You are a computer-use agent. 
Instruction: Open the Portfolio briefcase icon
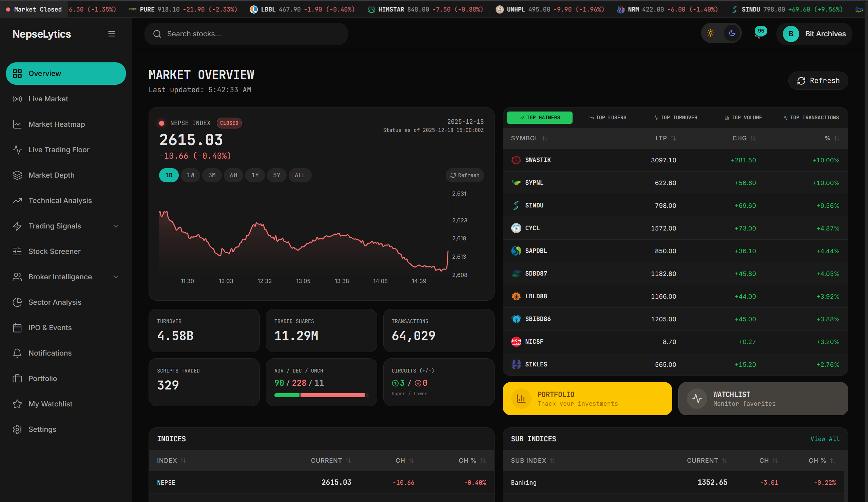18,378
